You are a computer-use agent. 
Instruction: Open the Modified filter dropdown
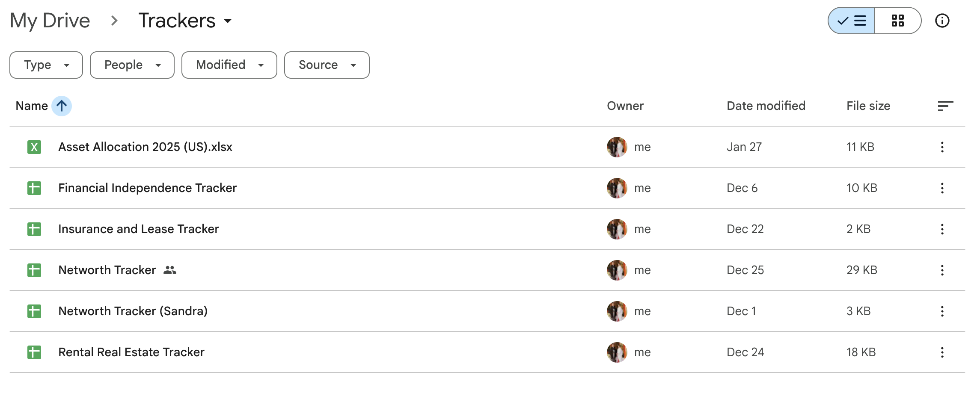tap(229, 65)
